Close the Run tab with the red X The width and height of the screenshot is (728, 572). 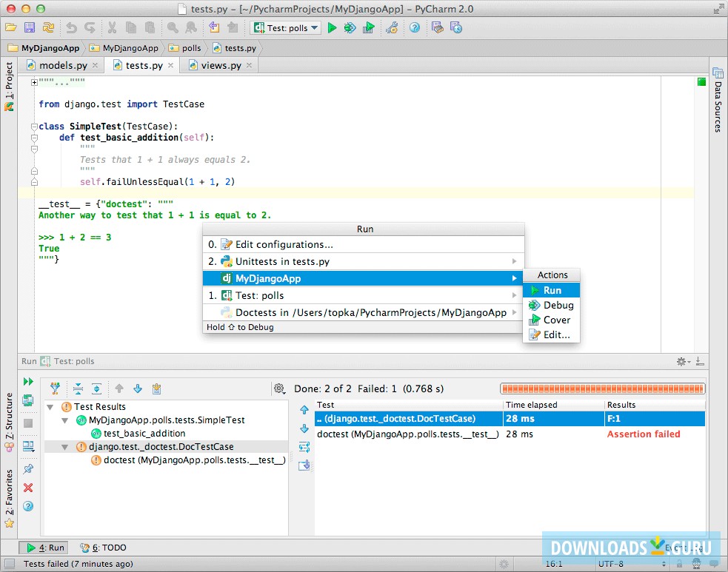(28, 488)
